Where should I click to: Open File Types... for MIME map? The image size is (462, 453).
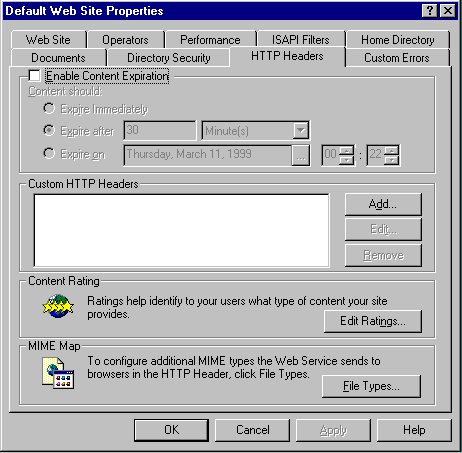pyautogui.click(x=371, y=386)
